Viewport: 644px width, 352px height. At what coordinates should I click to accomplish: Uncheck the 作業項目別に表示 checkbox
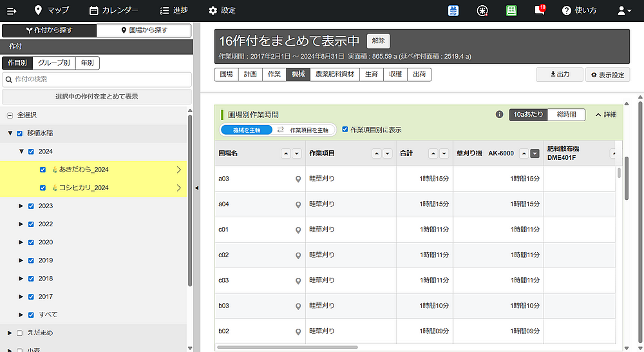(x=345, y=130)
